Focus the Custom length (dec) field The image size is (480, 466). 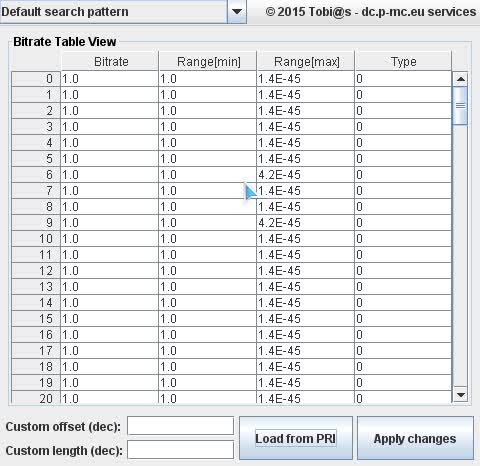coord(180,450)
